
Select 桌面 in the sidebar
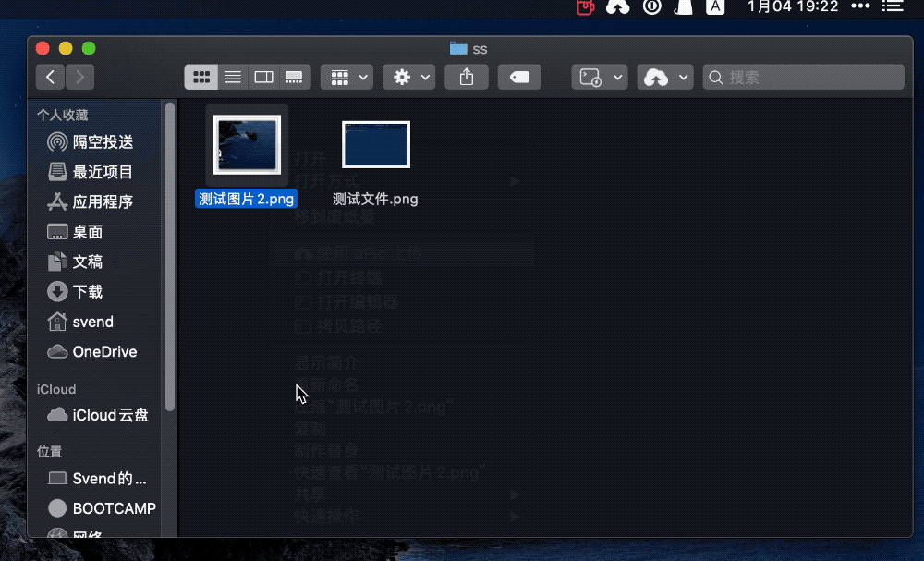tap(75, 232)
